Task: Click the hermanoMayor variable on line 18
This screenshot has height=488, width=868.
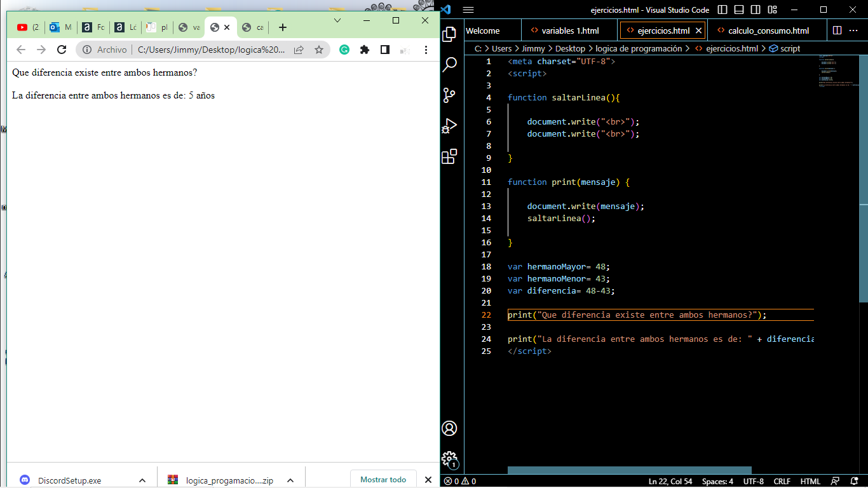Action: [x=556, y=267]
